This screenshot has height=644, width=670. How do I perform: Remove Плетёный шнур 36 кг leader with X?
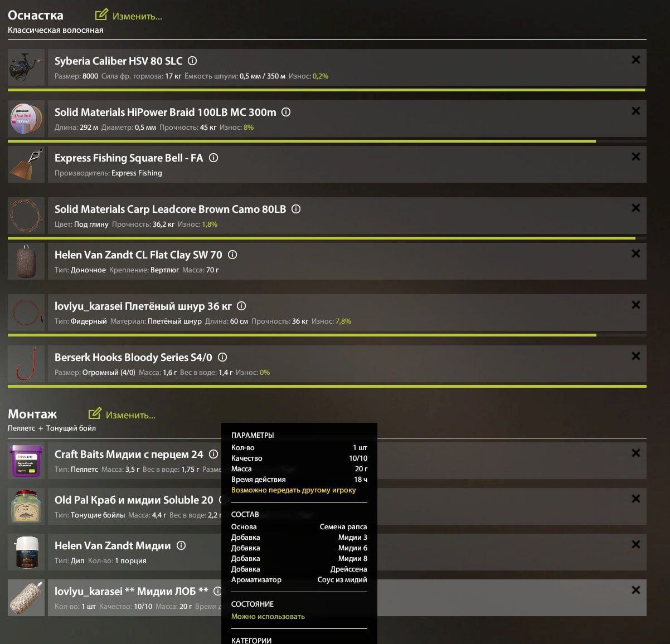(x=635, y=305)
